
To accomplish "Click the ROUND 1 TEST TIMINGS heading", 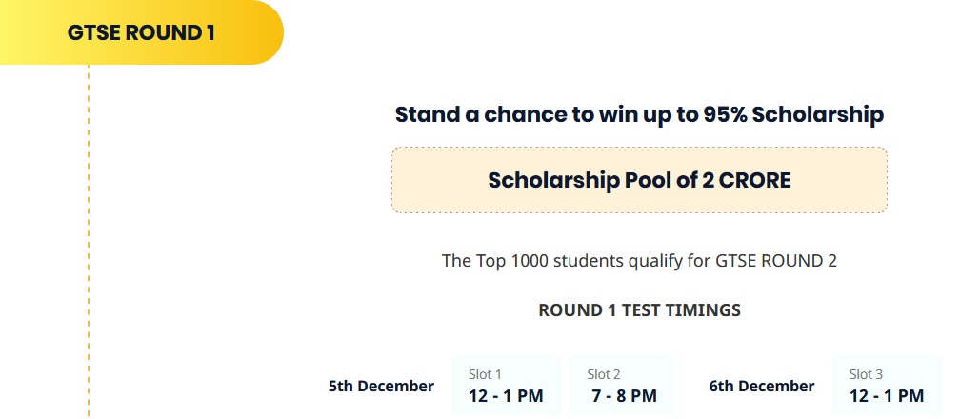I will 639,310.
